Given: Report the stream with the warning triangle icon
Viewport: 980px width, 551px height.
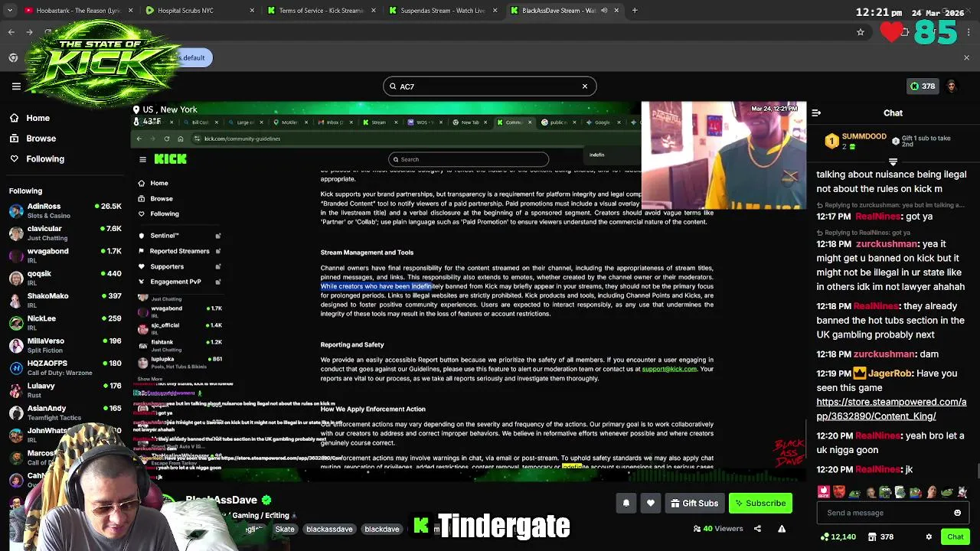Looking at the screenshot, I should 782,529.
